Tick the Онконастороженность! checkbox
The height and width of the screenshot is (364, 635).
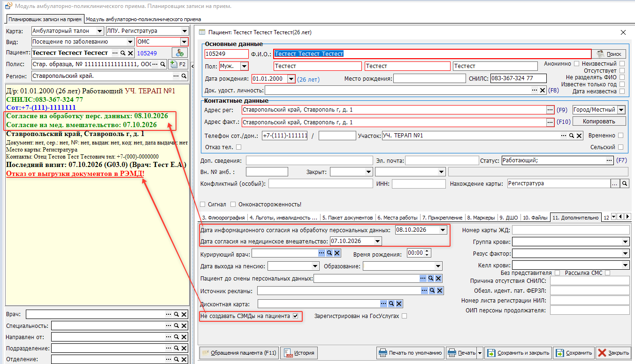point(234,205)
